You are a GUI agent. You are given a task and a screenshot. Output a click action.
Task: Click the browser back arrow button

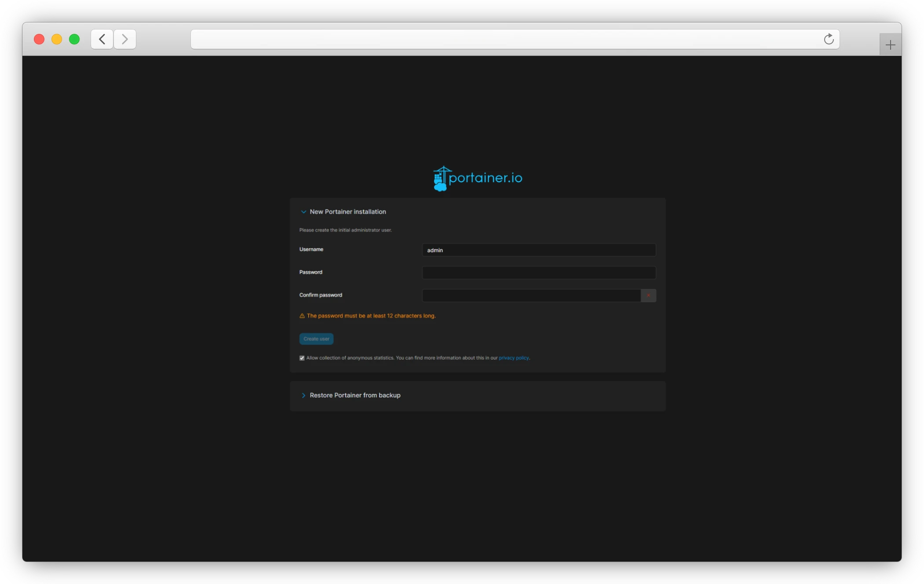[x=102, y=39]
